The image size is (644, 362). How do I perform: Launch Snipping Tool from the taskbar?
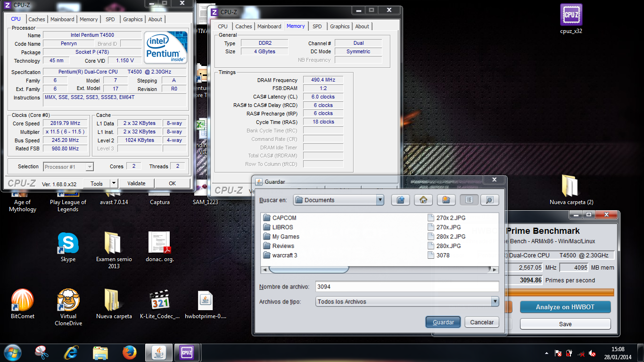pyautogui.click(x=42, y=353)
